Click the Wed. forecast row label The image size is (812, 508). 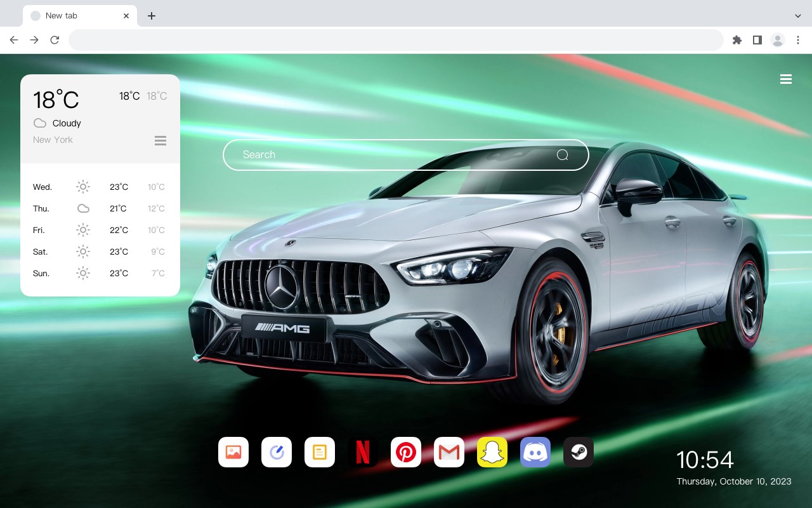click(43, 187)
